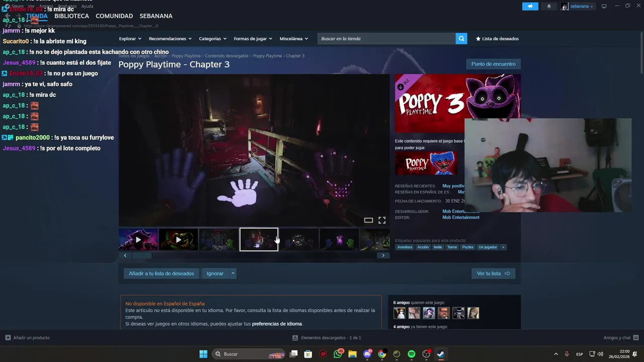Click the plus button to add tag
Image resolution: width=644 pixels, height=362 pixels.
point(503,247)
